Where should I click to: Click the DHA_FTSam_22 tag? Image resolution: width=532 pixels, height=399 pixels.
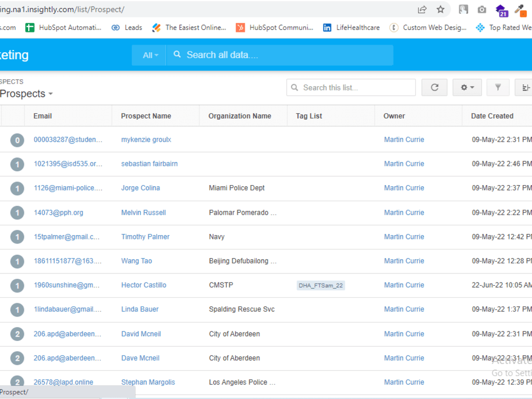(x=321, y=285)
